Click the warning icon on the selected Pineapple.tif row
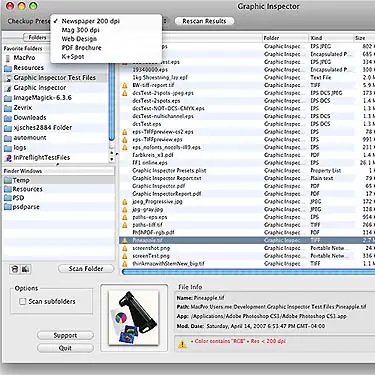 pyautogui.click(x=125, y=240)
